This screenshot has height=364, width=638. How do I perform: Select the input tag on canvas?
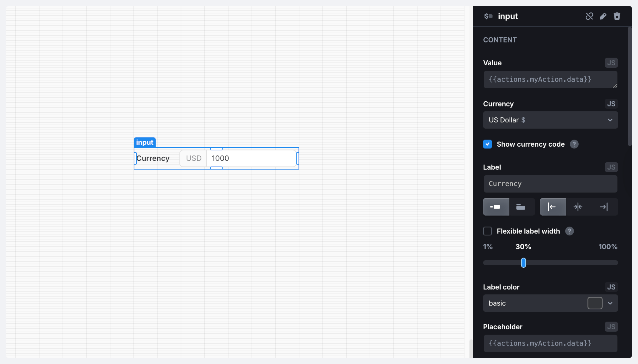click(145, 142)
